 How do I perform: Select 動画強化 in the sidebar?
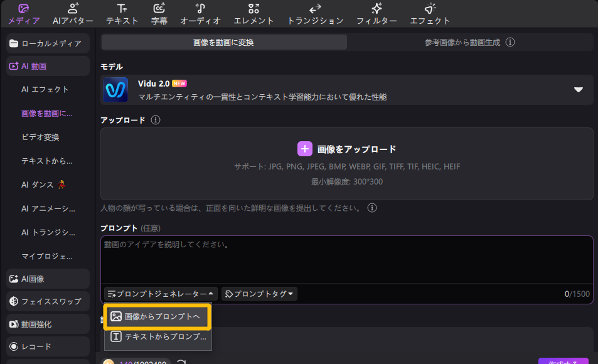coord(48,324)
